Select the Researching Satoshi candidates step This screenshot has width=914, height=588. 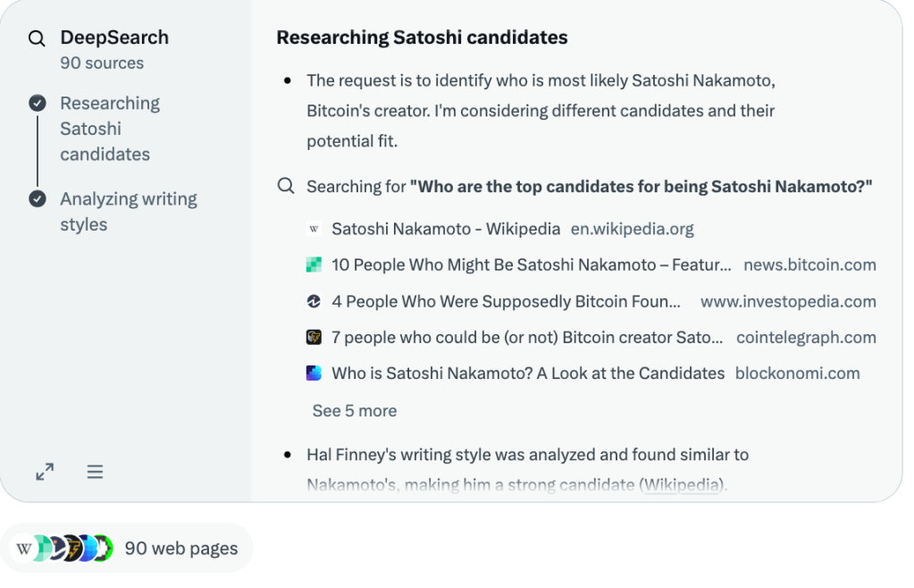click(x=109, y=129)
